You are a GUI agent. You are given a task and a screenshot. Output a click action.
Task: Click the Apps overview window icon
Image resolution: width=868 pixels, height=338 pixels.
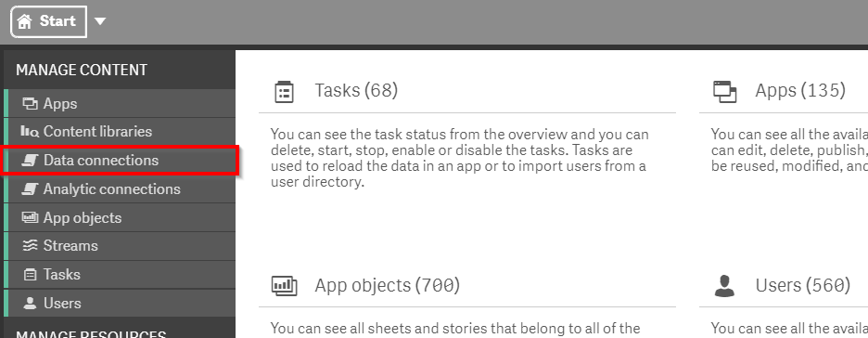coord(725,91)
